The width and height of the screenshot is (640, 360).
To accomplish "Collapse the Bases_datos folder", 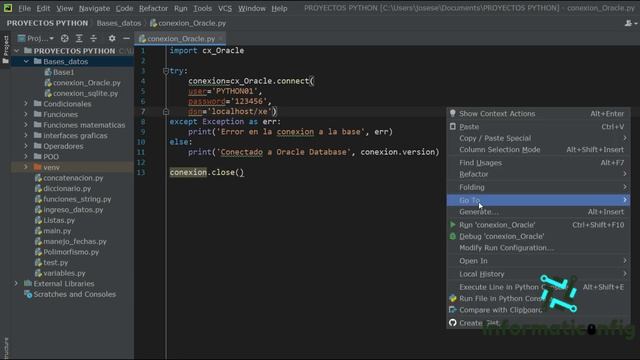I will (x=26, y=62).
